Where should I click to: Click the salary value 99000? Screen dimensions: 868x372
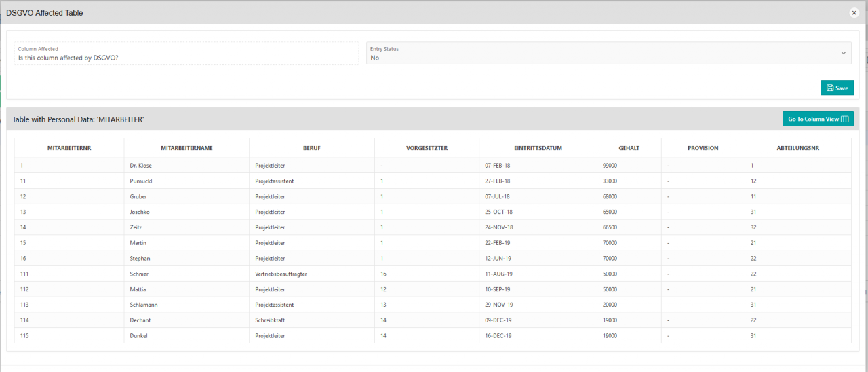(x=610, y=166)
